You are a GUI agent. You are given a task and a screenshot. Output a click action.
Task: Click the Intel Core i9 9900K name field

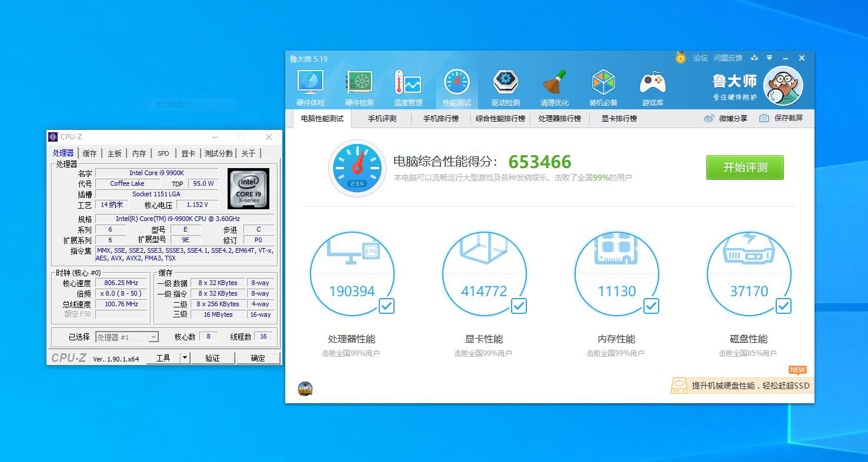click(156, 173)
